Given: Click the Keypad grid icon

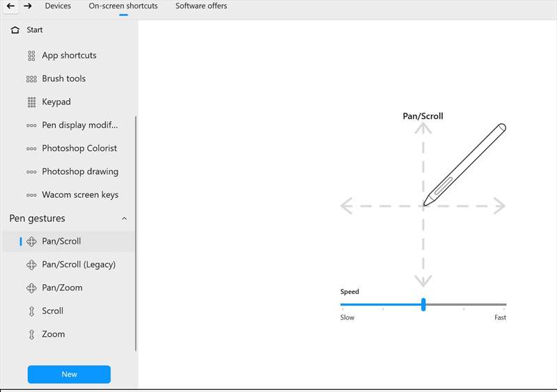Looking at the screenshot, I should click(x=31, y=102).
